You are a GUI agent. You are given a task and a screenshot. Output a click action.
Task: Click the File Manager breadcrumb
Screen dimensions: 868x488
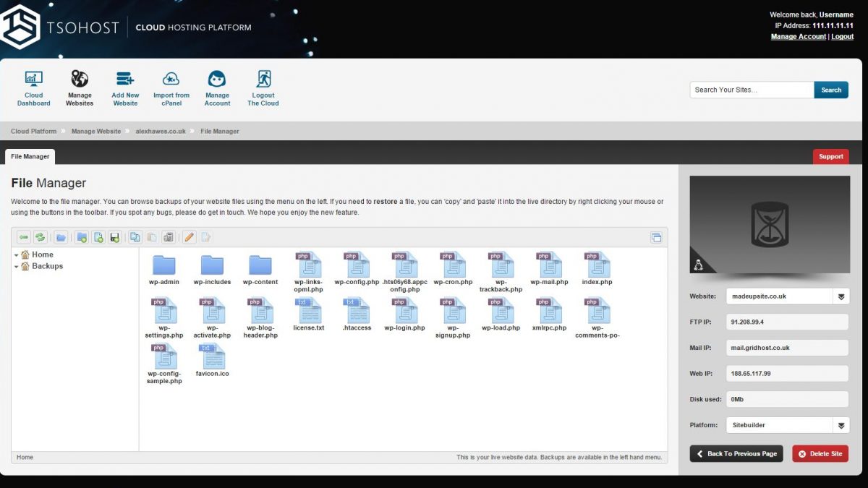(x=220, y=132)
